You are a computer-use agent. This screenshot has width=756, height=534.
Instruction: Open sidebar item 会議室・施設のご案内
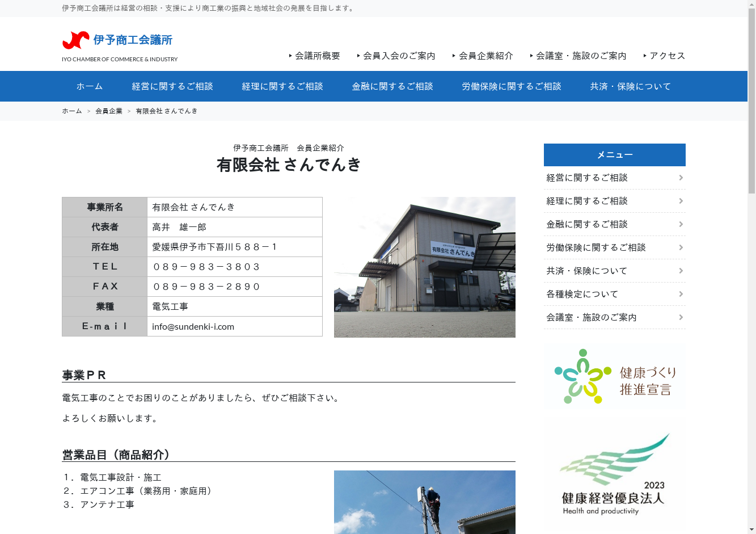615,317
